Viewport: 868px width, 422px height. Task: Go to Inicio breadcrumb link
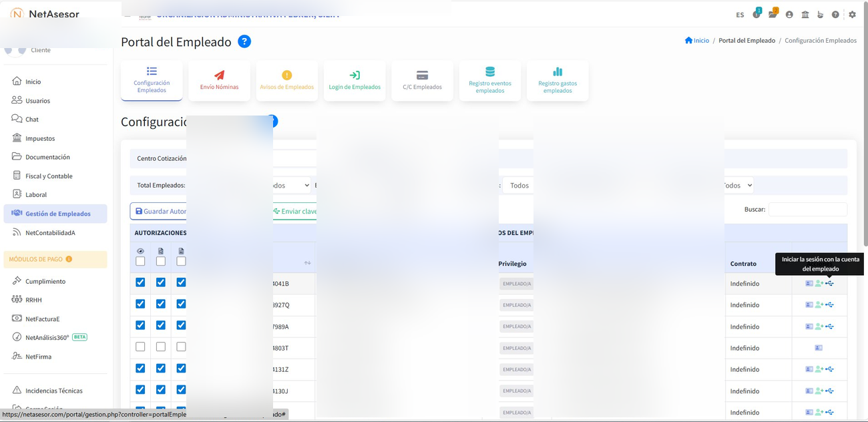(697, 41)
